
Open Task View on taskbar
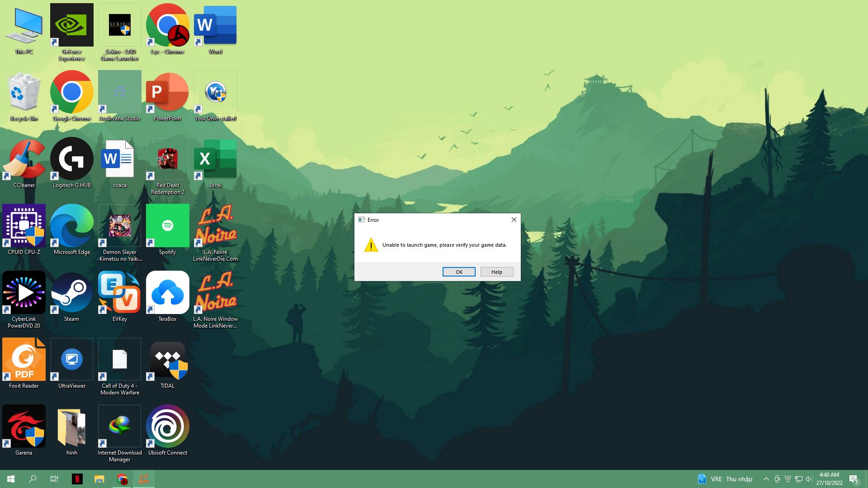pos(54,479)
